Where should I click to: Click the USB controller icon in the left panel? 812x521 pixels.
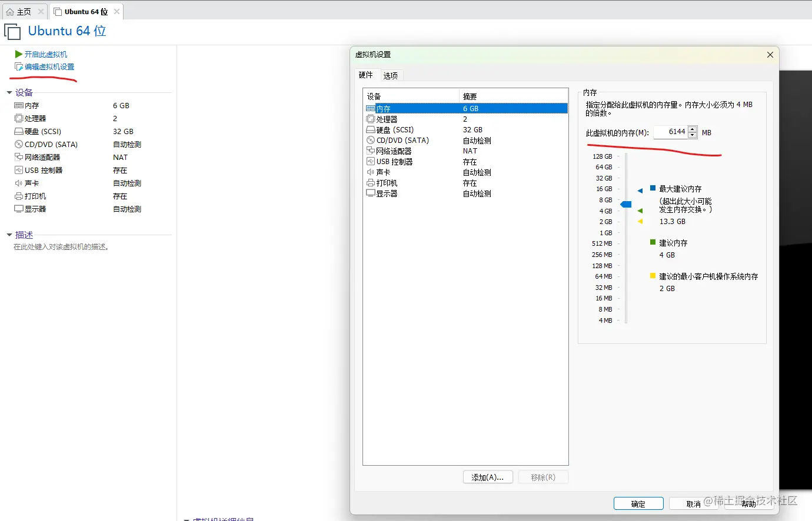[19, 171]
